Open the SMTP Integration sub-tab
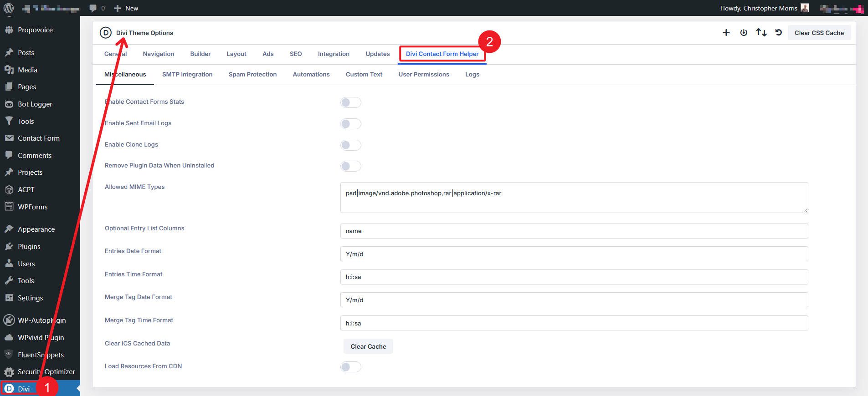 pos(187,75)
